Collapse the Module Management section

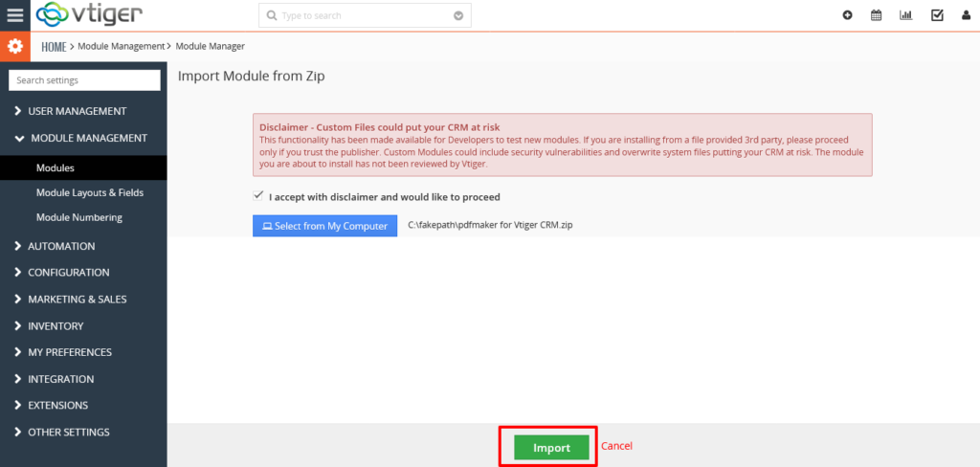(81, 138)
